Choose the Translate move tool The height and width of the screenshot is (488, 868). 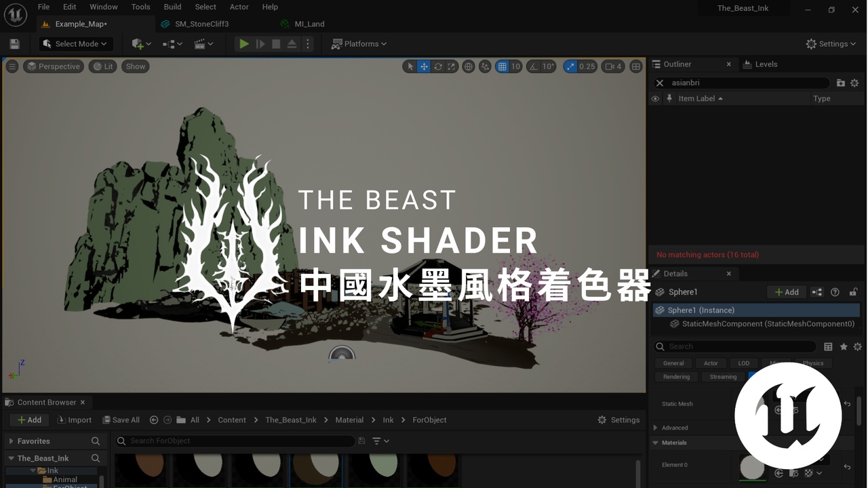[x=424, y=66]
